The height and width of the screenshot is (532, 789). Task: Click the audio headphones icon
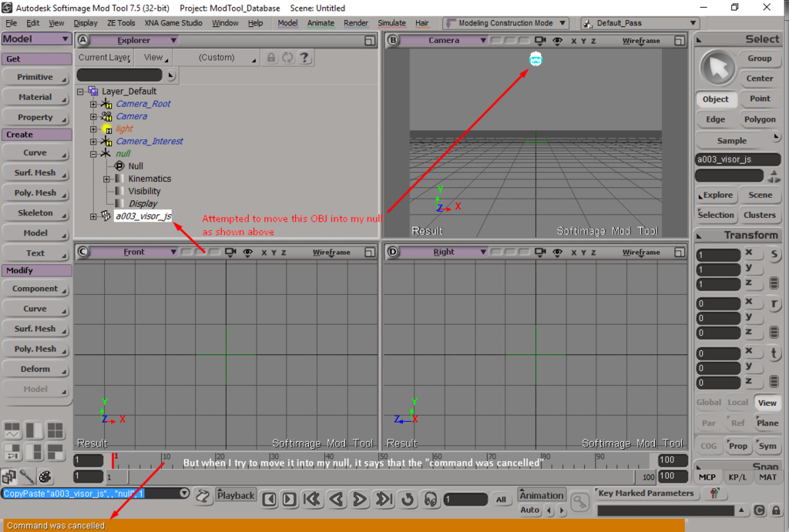431,500
